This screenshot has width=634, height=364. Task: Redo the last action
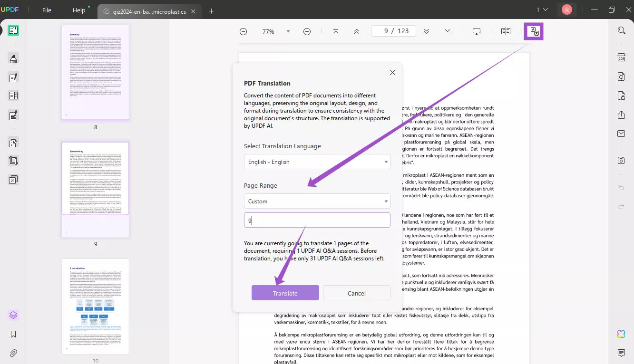(621, 207)
